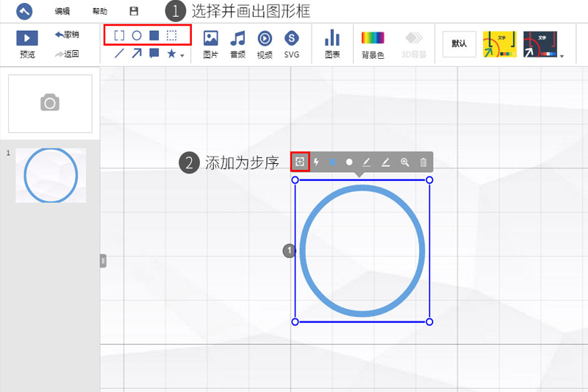Select the straight line tool
Image resolution: width=588 pixels, height=392 pixels.
[x=119, y=53]
